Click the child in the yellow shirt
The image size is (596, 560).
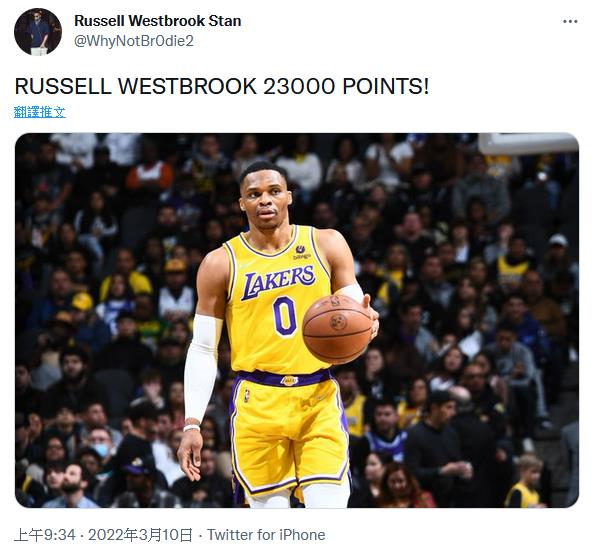[525, 482]
